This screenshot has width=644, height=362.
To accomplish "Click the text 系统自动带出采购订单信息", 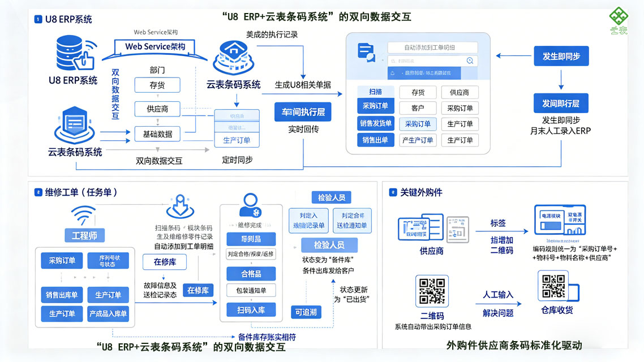I will coord(433,327).
